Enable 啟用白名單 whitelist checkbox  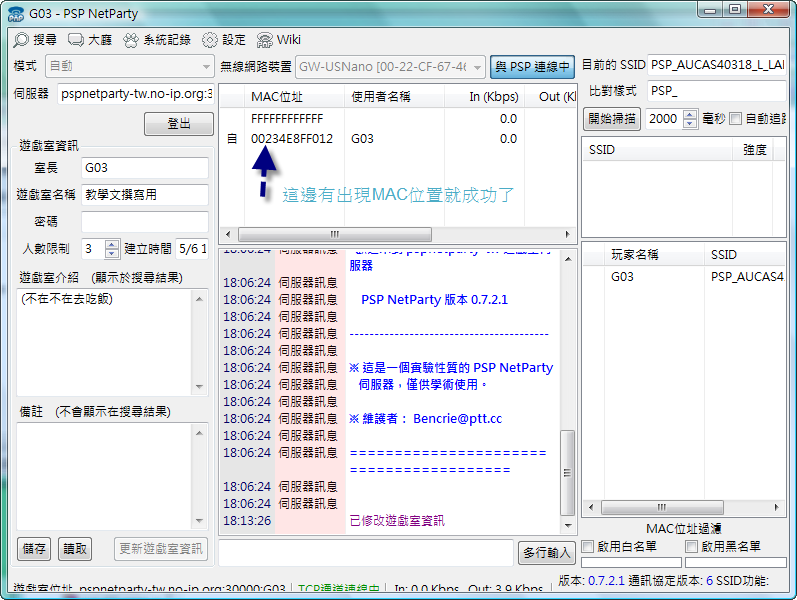(x=588, y=547)
